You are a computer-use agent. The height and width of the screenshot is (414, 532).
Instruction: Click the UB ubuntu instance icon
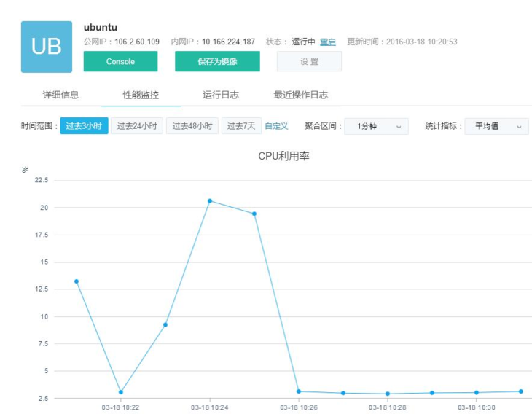tap(47, 47)
